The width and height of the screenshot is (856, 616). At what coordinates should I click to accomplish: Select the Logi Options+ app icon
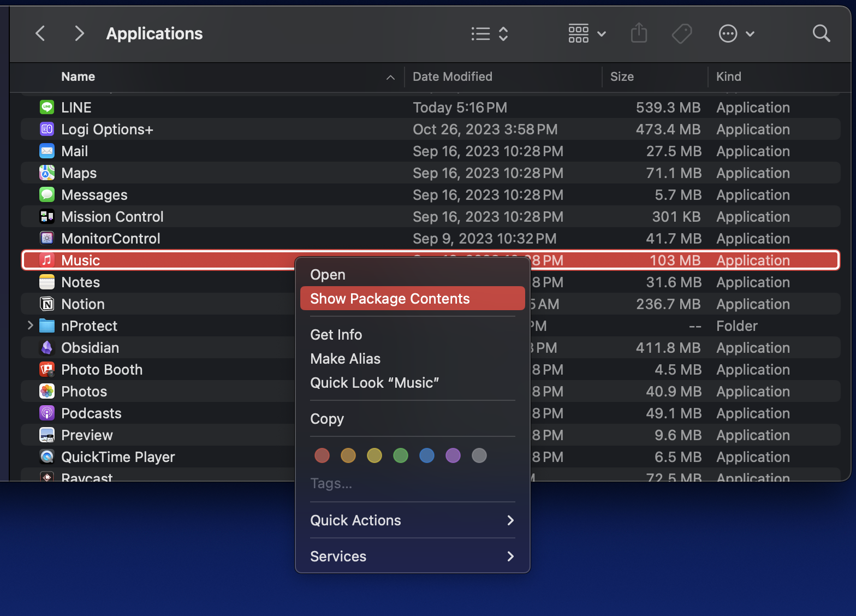coord(47,129)
